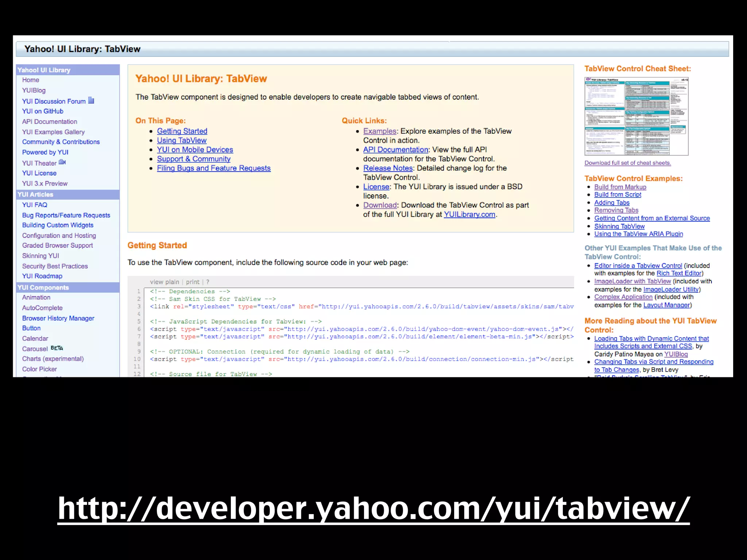Image resolution: width=747 pixels, height=560 pixels.
Task: Click the forum icon next to YUI Discussion Forum
Action: coord(91,101)
